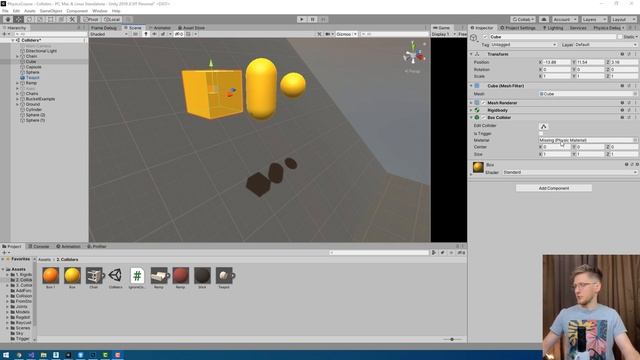Image resolution: width=640 pixels, height=360 pixels.
Task: Expand the Chair hierarchy item
Action: pos(17,56)
